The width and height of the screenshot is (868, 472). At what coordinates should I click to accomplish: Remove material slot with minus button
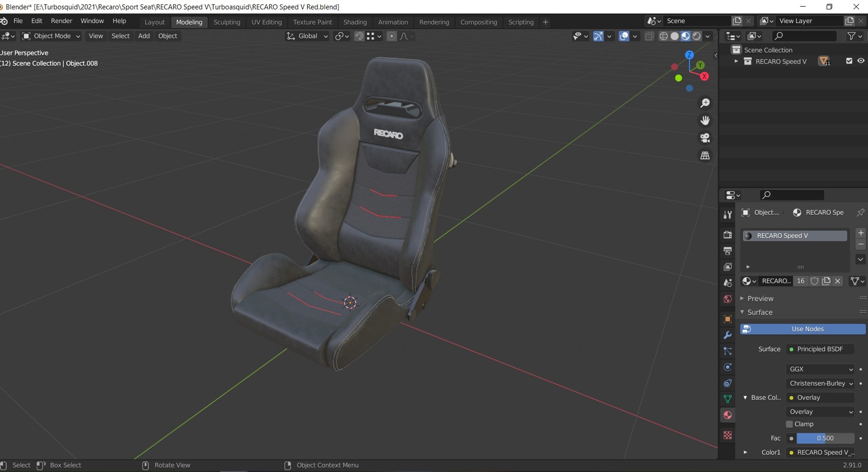pyautogui.click(x=860, y=244)
